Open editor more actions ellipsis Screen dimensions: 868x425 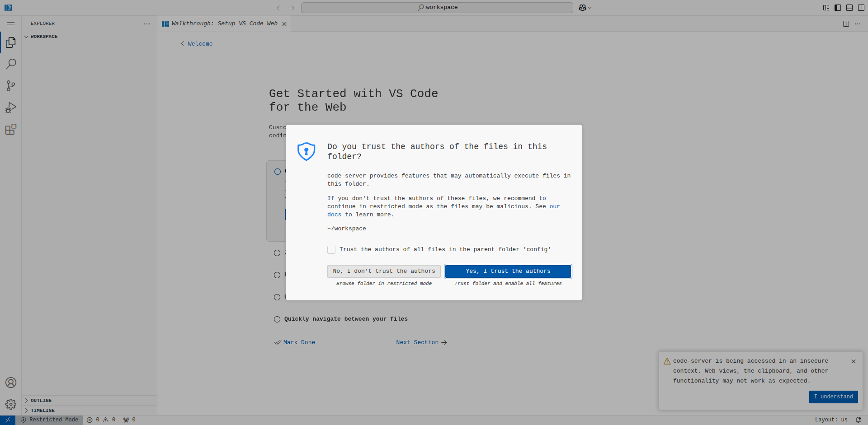(x=858, y=23)
